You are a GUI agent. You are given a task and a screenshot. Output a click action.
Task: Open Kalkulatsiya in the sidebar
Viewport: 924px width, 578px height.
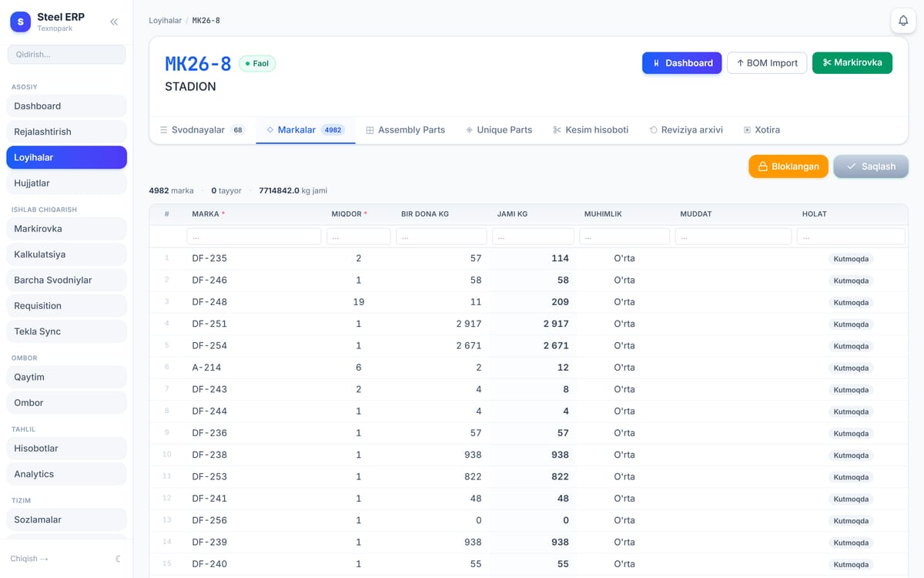[66, 254]
